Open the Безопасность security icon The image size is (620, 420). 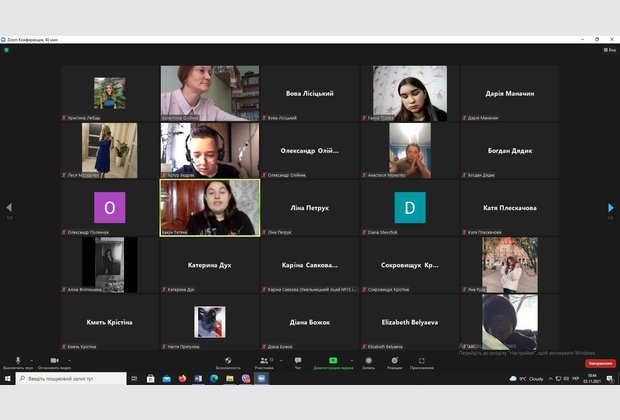click(x=228, y=360)
